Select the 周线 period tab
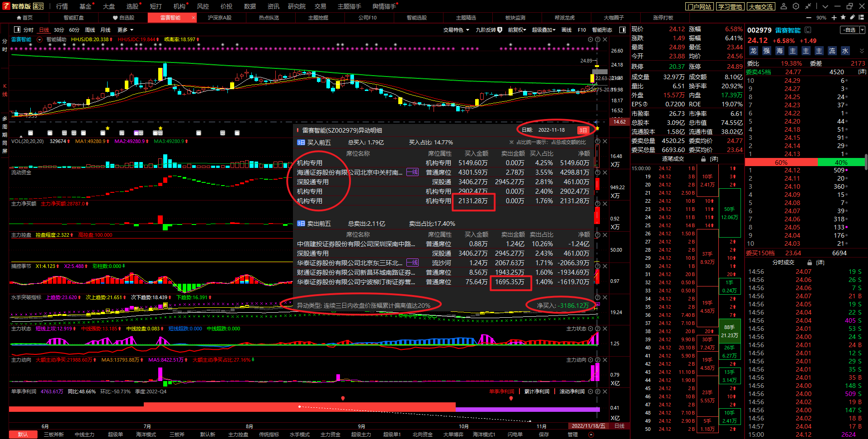The height and width of the screenshot is (439, 868). point(90,30)
